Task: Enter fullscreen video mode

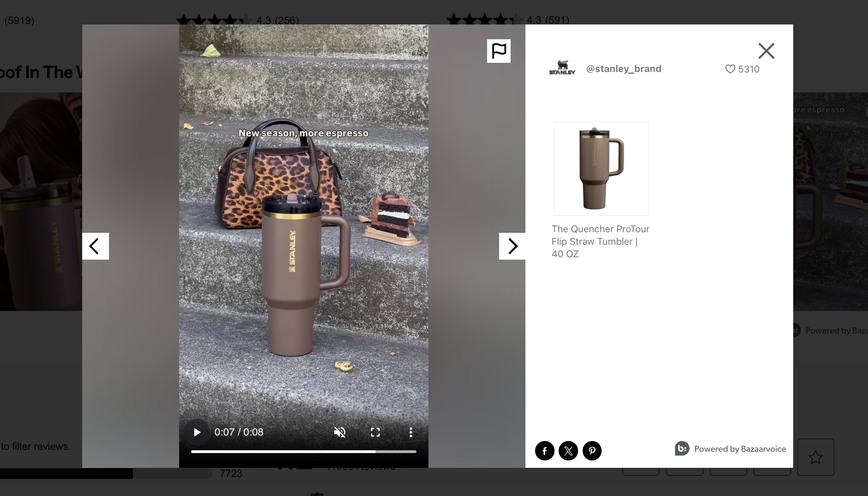Action: 375,432
